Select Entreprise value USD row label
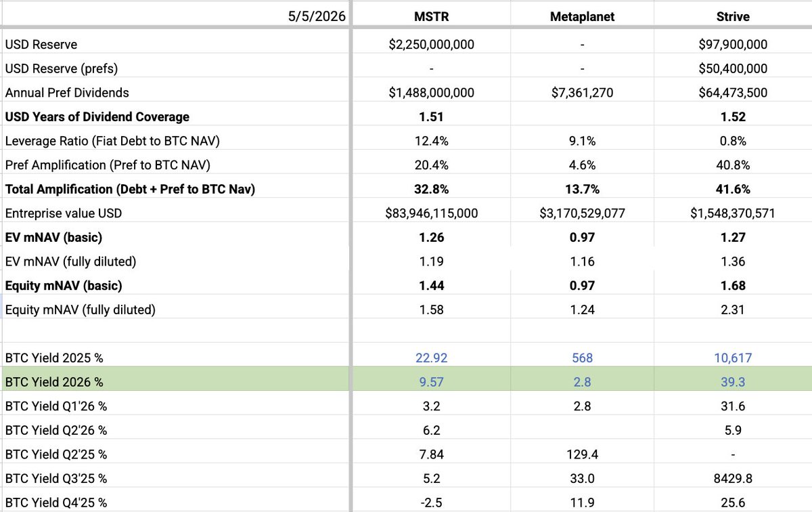The height and width of the screenshot is (512, 812). pyautogui.click(x=64, y=213)
